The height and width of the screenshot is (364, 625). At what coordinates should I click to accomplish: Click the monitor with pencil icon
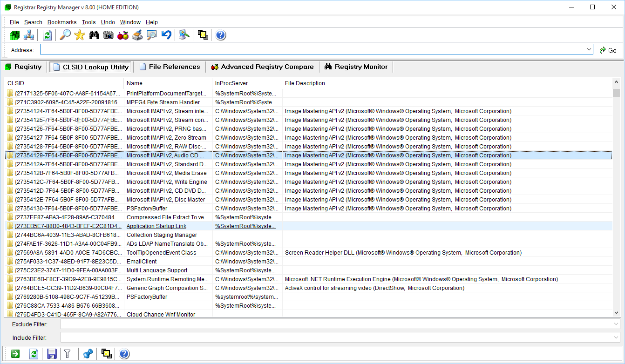pos(184,35)
